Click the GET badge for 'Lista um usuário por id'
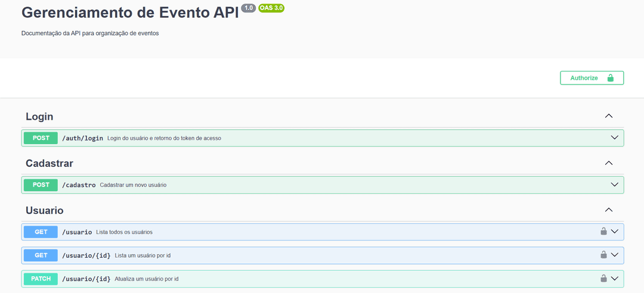 click(x=41, y=255)
